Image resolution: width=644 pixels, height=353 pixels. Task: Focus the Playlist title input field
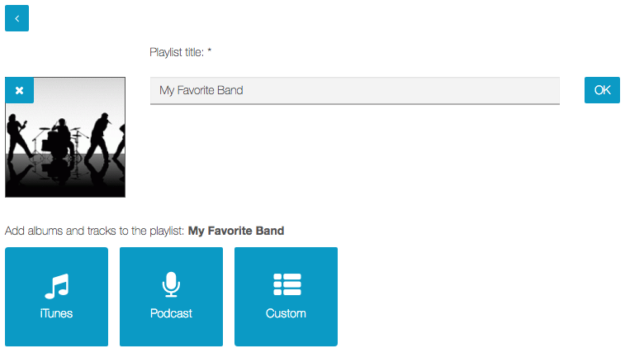pyautogui.click(x=355, y=90)
